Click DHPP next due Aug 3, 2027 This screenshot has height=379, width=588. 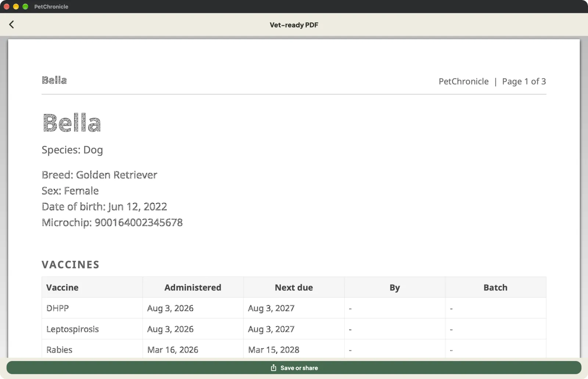pos(294,308)
